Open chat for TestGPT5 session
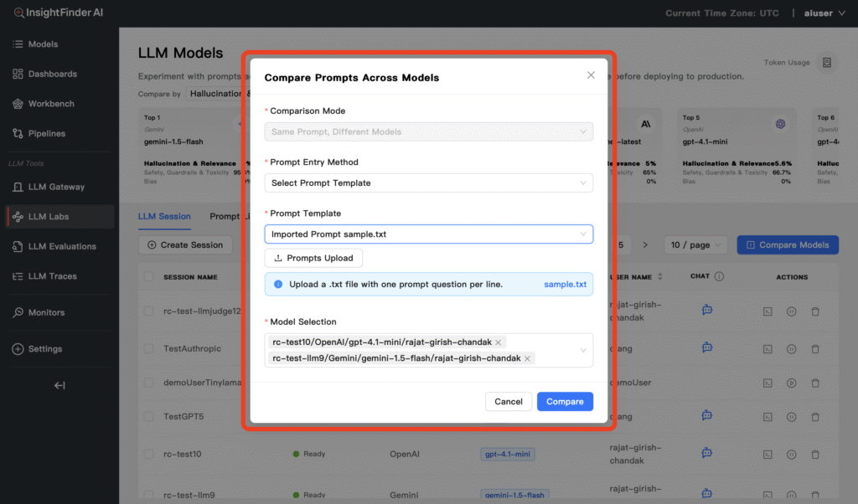Viewport: 858px width, 504px height. (706, 416)
